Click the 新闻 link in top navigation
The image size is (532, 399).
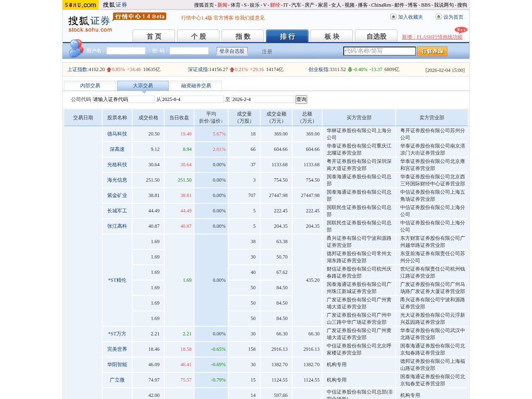tap(222, 5)
